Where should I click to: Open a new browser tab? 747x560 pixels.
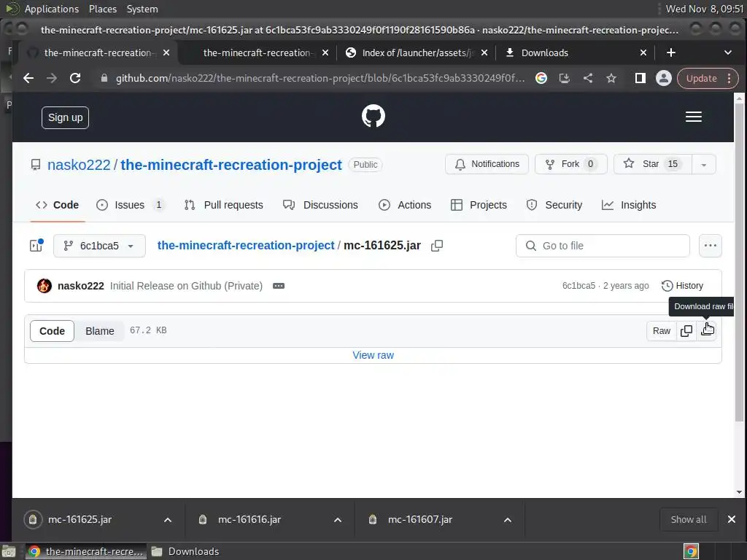click(x=671, y=52)
